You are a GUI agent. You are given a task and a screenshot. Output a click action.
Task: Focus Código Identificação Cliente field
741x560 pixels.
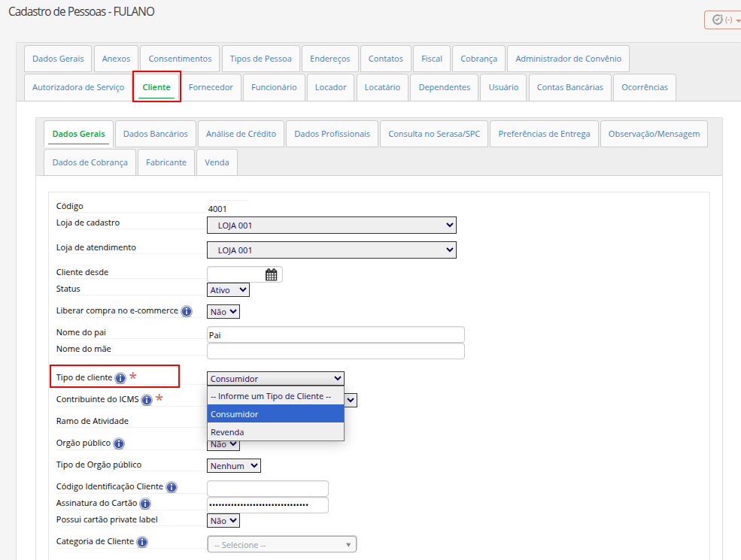[268, 489]
